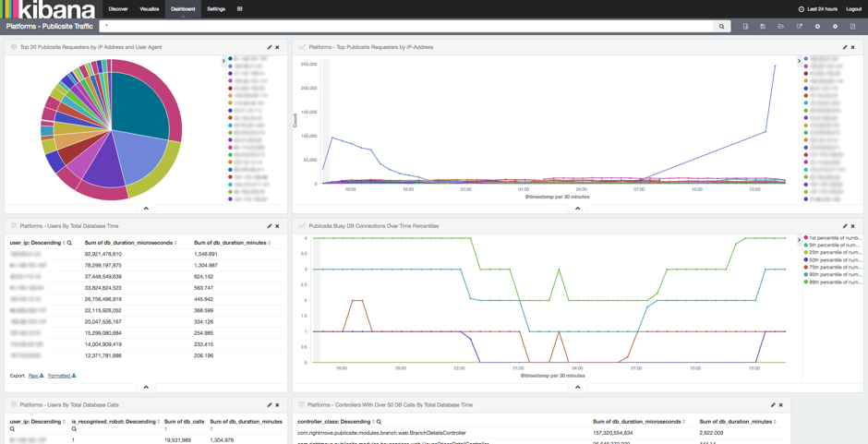Click the Add Visualization plus icon
This screenshot has height=444, width=868.
pyautogui.click(x=817, y=26)
